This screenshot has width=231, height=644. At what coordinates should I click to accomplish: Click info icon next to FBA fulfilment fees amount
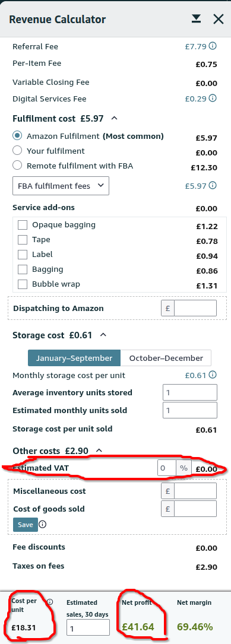coord(213,185)
